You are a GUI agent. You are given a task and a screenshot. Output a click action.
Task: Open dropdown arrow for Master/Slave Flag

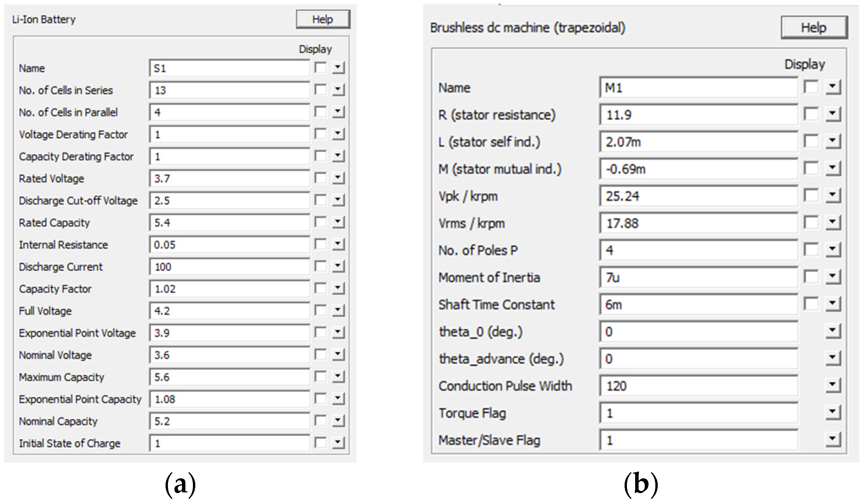tap(833, 439)
